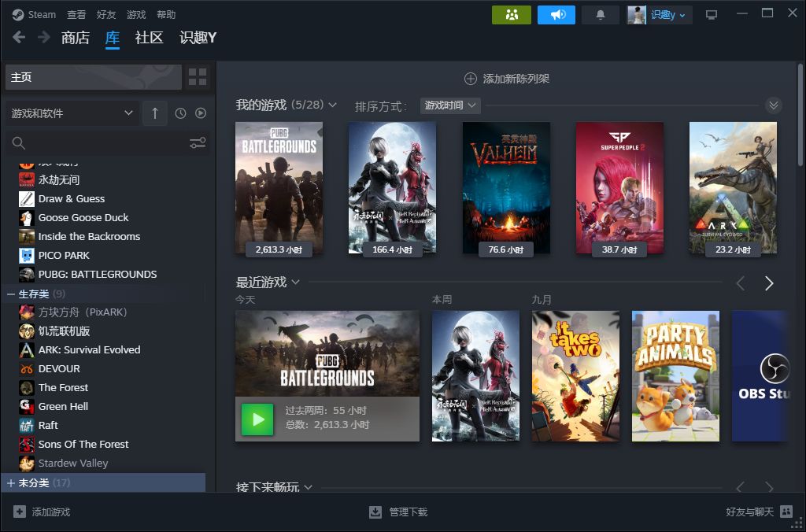
Task: Click the ARK: Survival Evolved sidebar icon
Action: (x=27, y=350)
